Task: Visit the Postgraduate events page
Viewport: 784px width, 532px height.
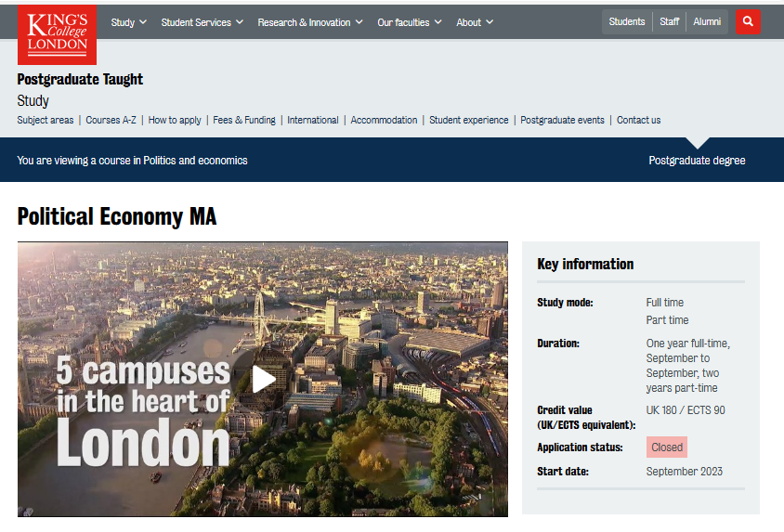Action: click(562, 120)
